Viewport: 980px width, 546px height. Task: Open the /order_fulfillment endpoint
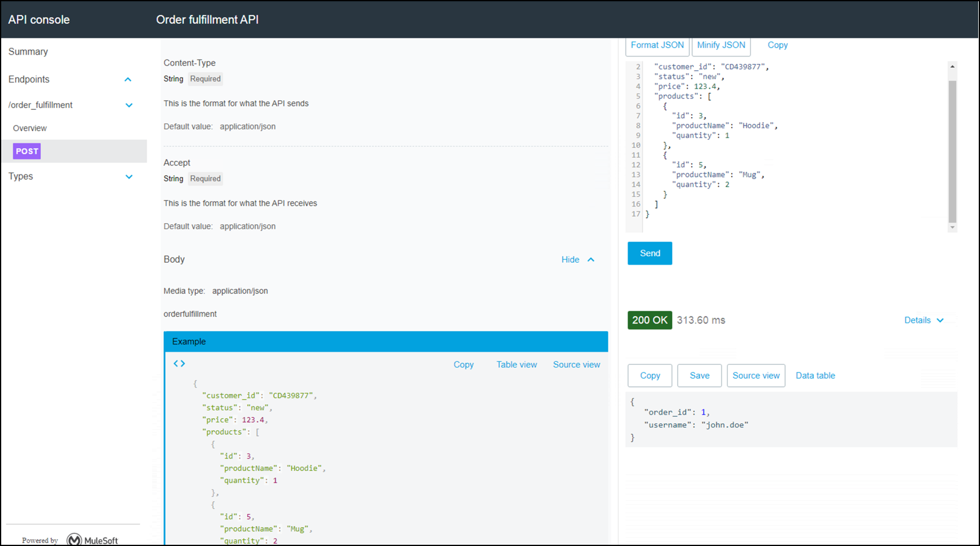tap(40, 105)
